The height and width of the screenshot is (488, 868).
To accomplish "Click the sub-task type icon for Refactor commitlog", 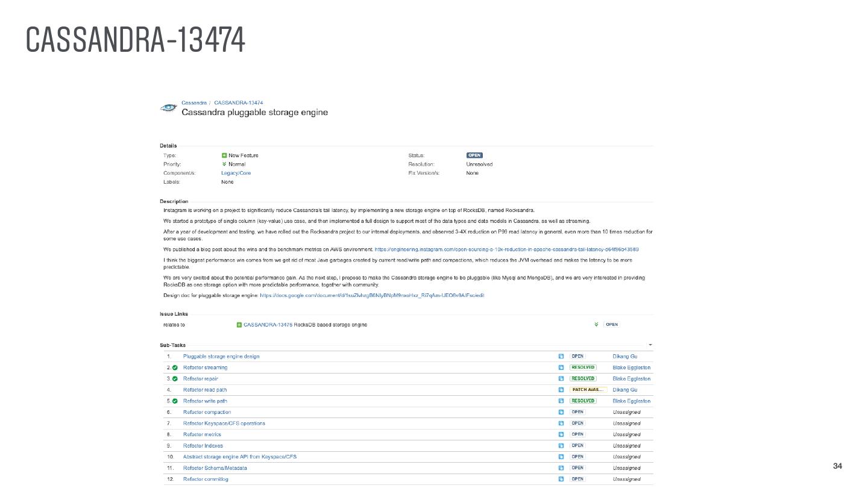I will (561, 479).
